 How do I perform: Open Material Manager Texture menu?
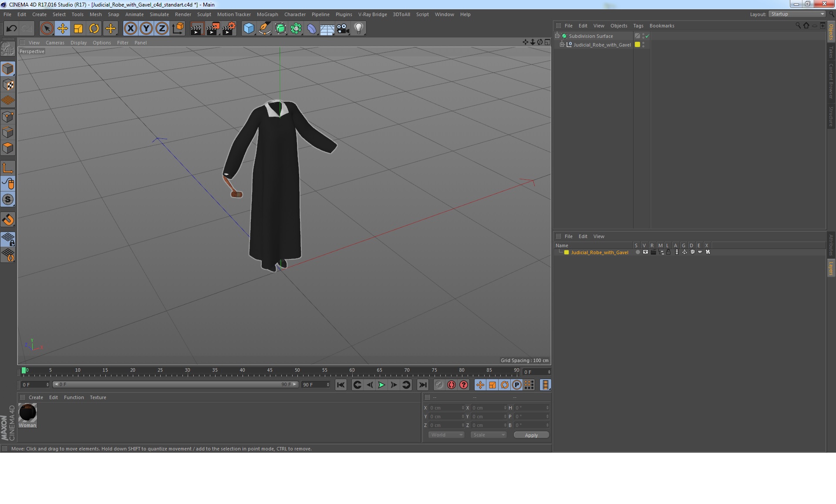click(x=98, y=397)
